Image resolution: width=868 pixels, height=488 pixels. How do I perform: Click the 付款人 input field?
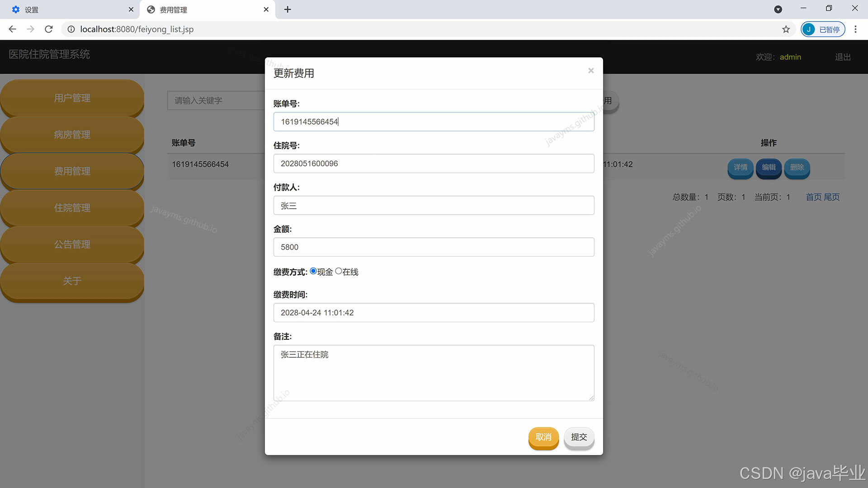point(434,206)
